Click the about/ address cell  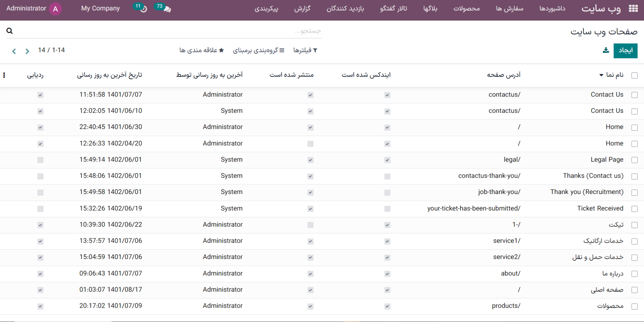[511, 273]
